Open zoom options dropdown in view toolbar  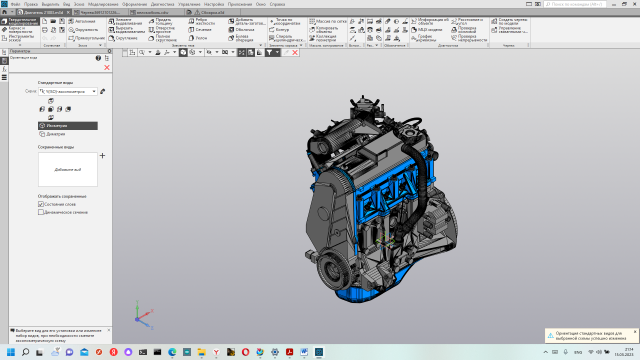click(149, 52)
